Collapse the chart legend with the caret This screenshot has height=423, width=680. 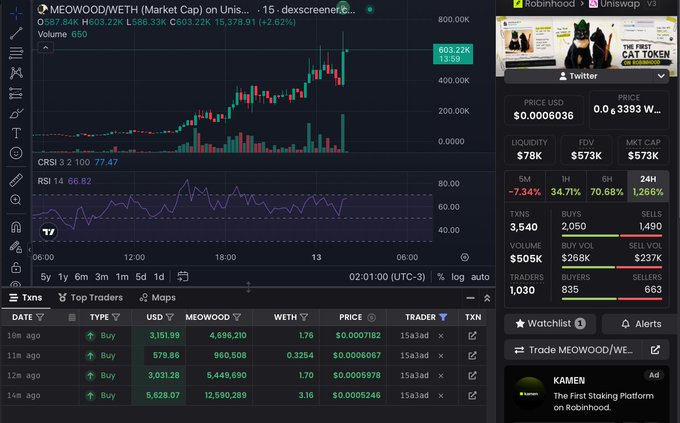click(46, 48)
